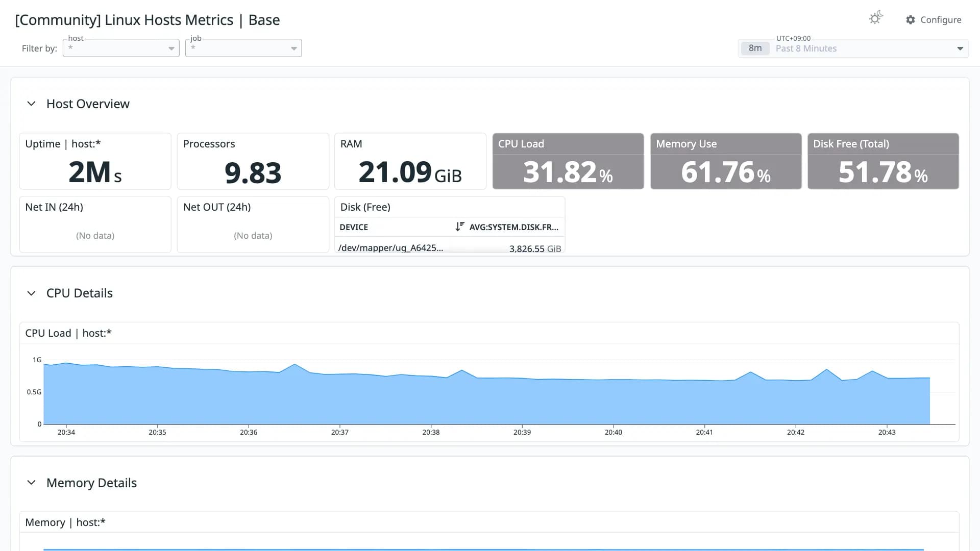Click the Net IN (24h) widget title
The image size is (980, 551).
(54, 207)
